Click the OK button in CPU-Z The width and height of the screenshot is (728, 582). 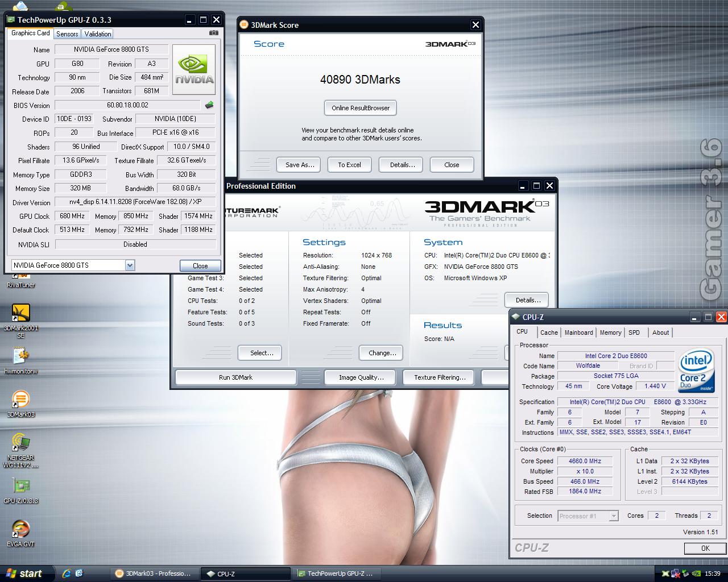705,548
